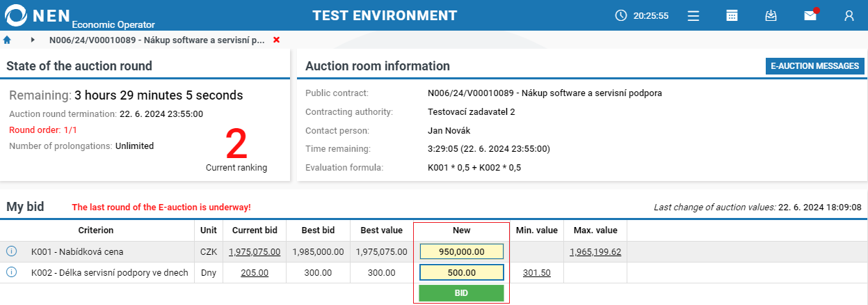The width and height of the screenshot is (868, 305).
Task: Click max value link 1,965,199.62
Action: tap(595, 251)
